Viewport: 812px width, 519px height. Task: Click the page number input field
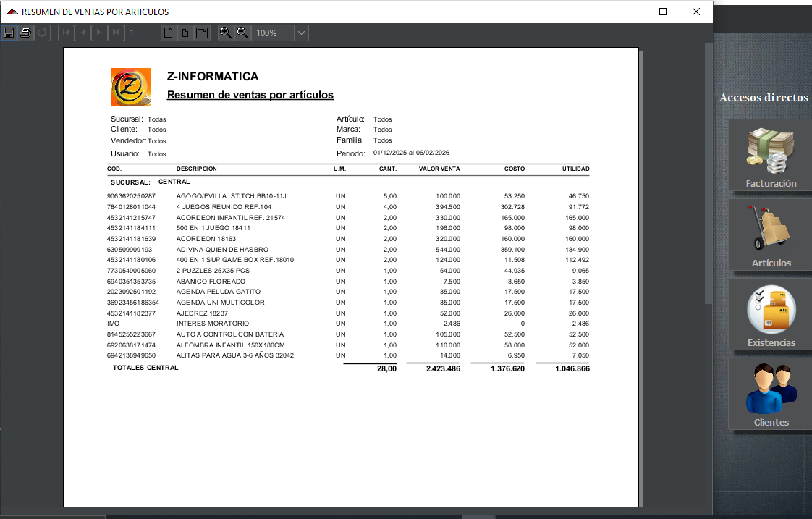(135, 32)
